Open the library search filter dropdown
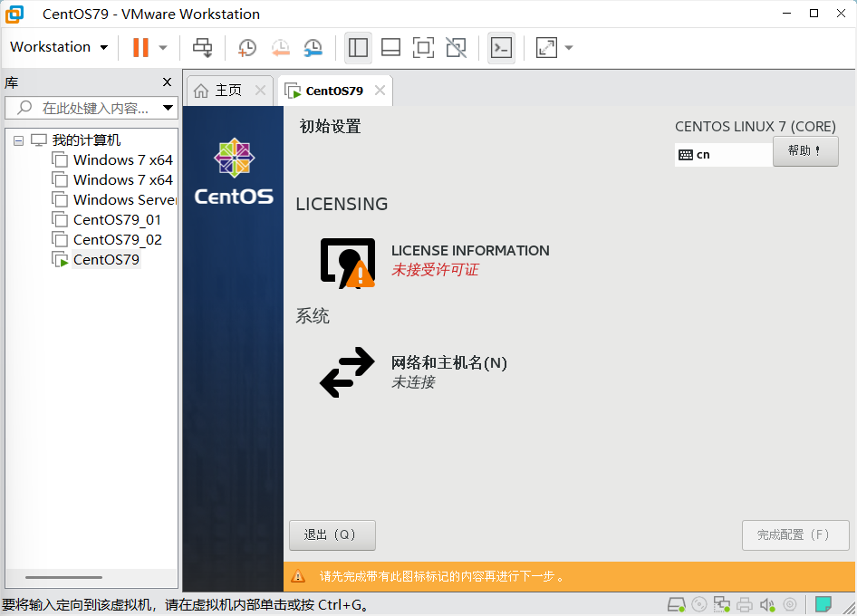This screenshot has height=616, width=857. pos(169,108)
